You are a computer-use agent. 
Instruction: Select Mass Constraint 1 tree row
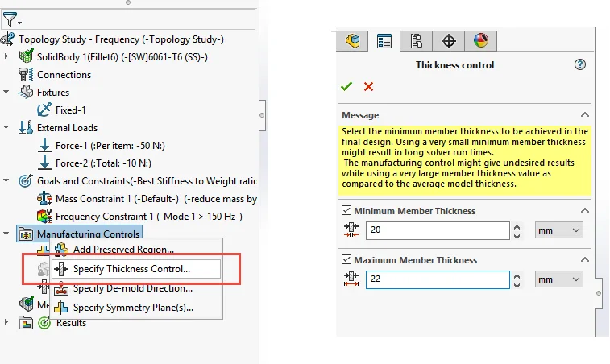pos(147,198)
